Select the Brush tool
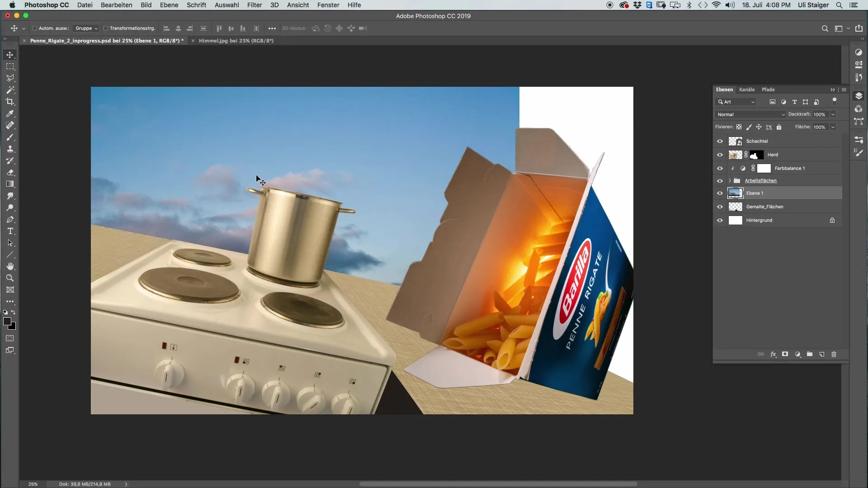This screenshot has width=868, height=488. click(x=10, y=137)
